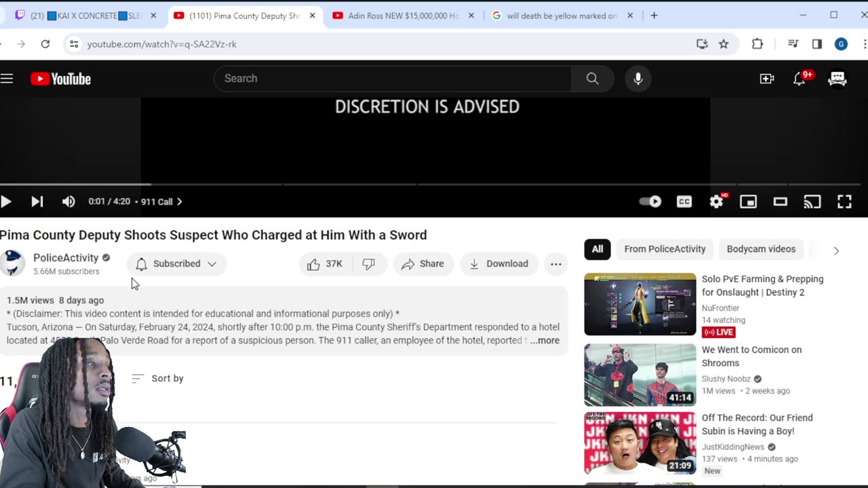Open more actions three-dot menu
Image resolution: width=868 pixels, height=488 pixels.
click(556, 264)
